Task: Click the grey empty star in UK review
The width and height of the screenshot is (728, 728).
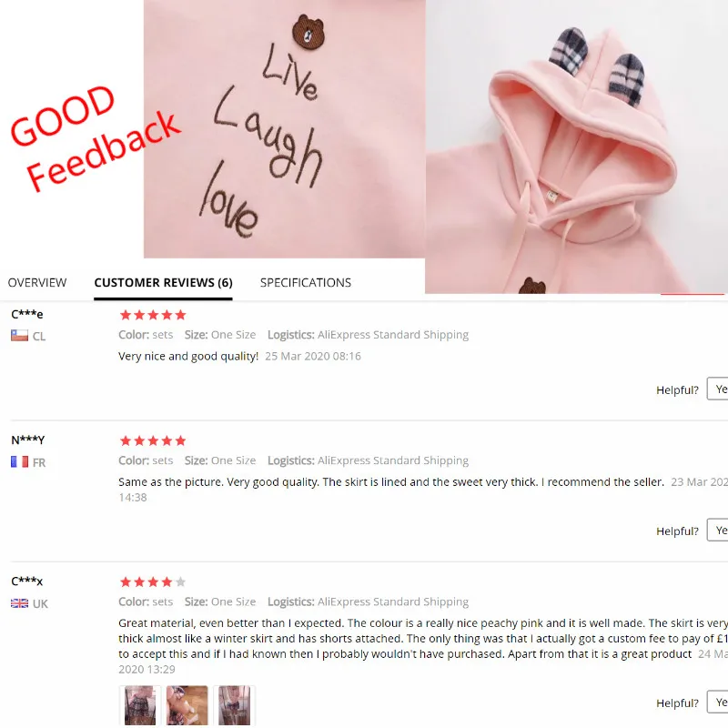Action: [180, 581]
